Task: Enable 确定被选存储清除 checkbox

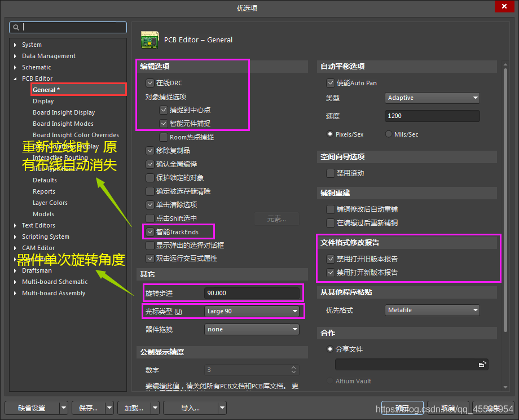Action: point(150,191)
